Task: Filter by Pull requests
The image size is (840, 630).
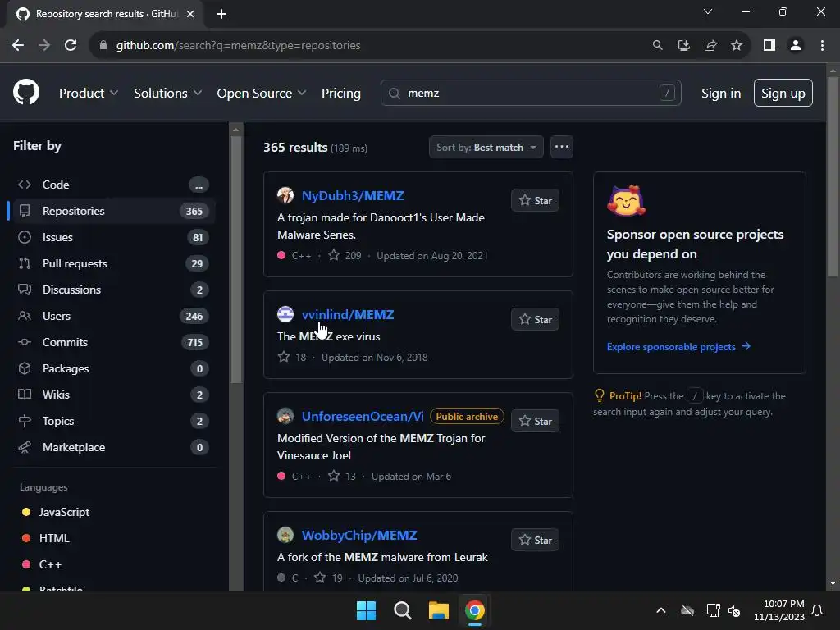Action: point(112,263)
